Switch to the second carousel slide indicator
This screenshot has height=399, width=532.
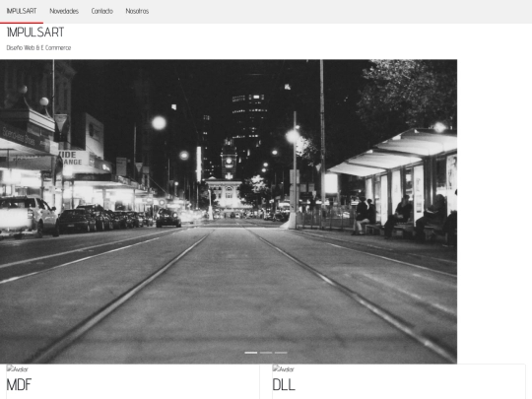coord(266,353)
